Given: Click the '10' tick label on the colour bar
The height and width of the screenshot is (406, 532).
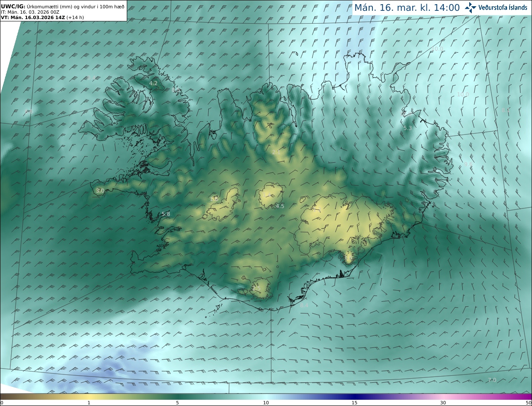Looking at the screenshot, I should (266, 403).
